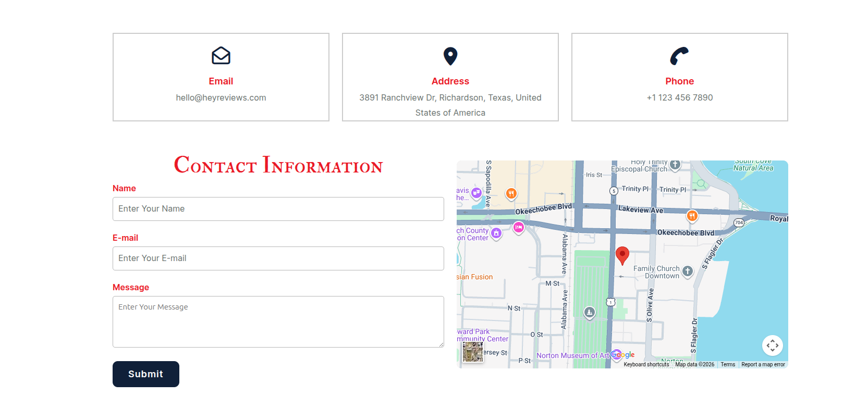This screenshot has height=420, width=868.
Task: Click the Holy Trinity Episcopal Church marker
Action: [x=675, y=165]
